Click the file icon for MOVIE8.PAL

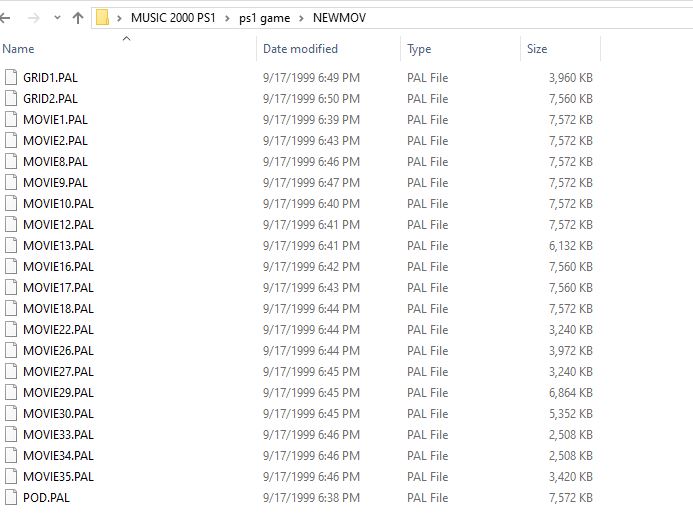point(11,161)
